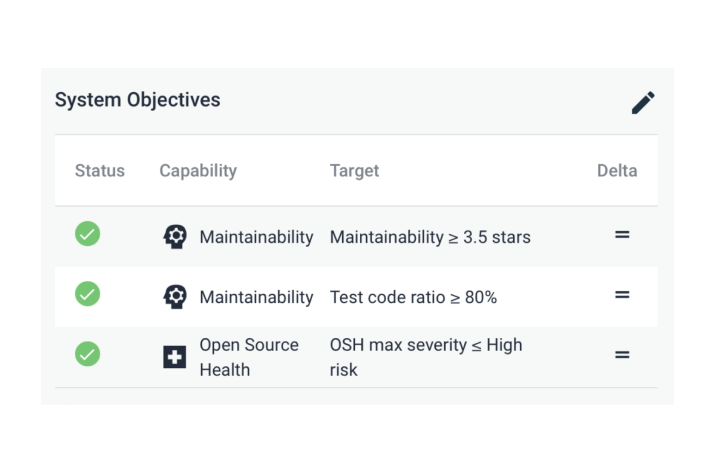Click the Delta column header
The image size is (716, 474).
click(617, 171)
